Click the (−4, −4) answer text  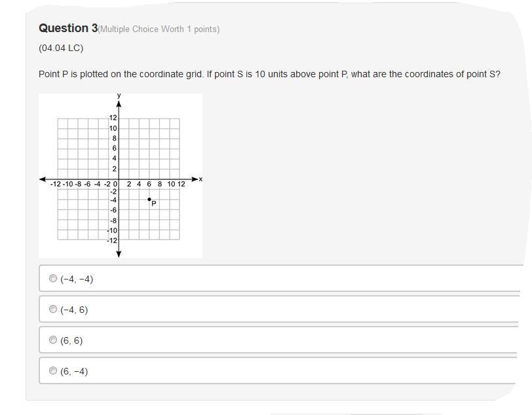point(77,279)
